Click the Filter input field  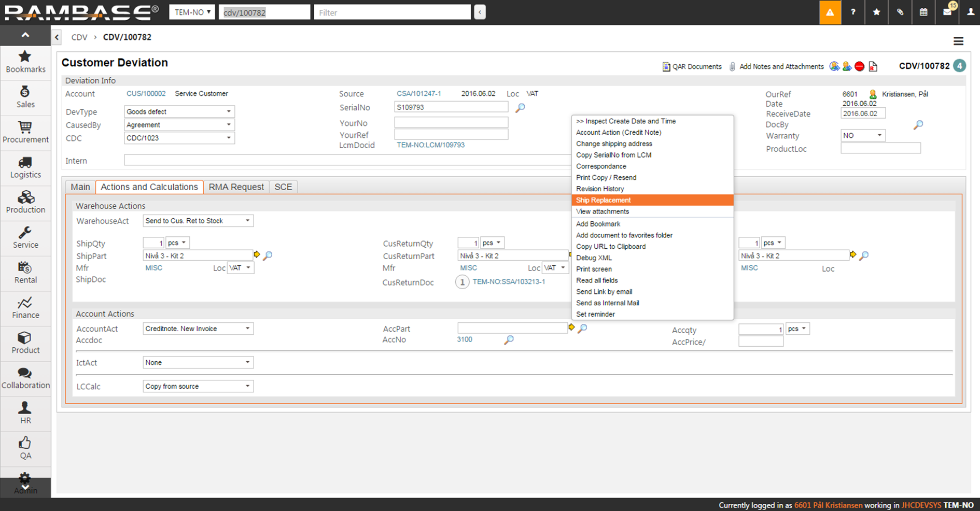tap(393, 12)
